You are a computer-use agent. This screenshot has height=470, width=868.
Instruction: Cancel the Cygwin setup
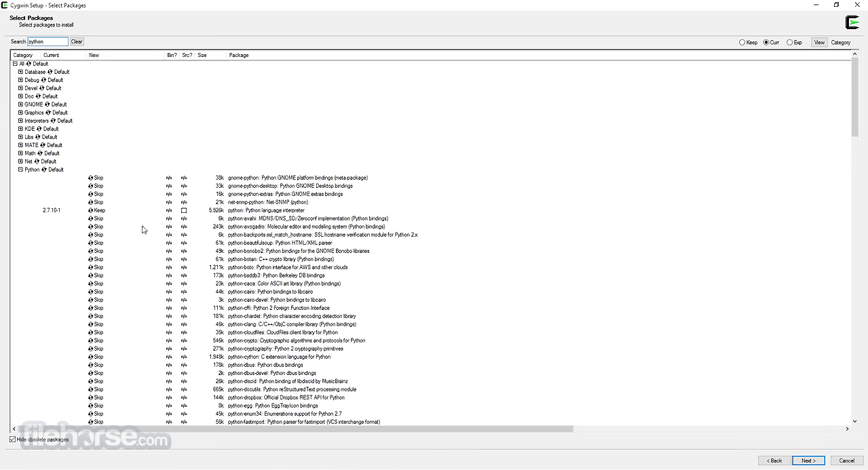pos(847,461)
